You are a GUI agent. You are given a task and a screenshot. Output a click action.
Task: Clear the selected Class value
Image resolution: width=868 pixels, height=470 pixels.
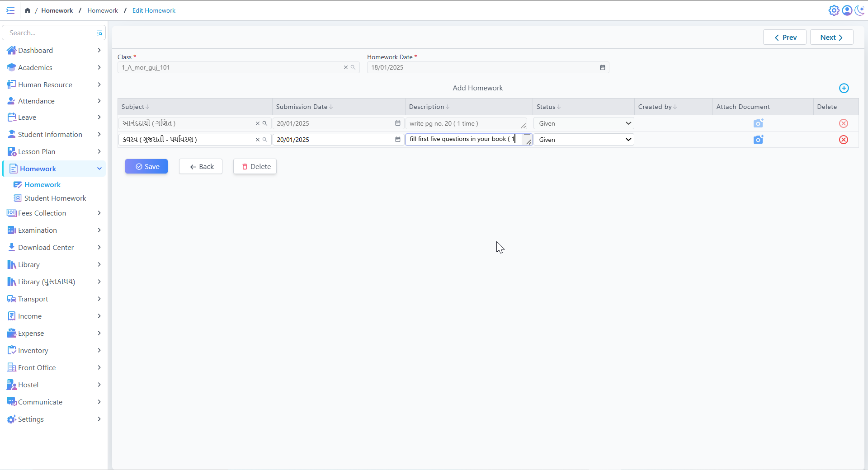click(346, 67)
